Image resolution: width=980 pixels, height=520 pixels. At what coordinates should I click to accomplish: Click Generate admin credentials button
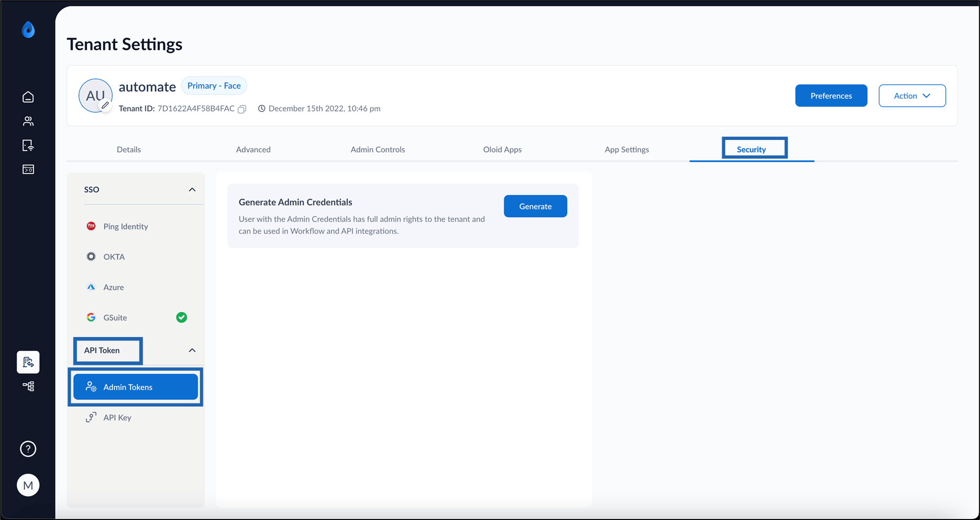535,206
